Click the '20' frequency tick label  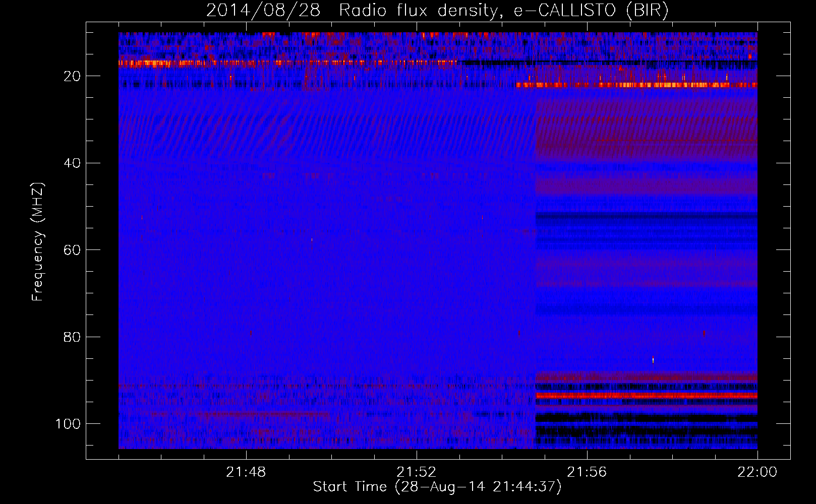pyautogui.click(x=72, y=76)
